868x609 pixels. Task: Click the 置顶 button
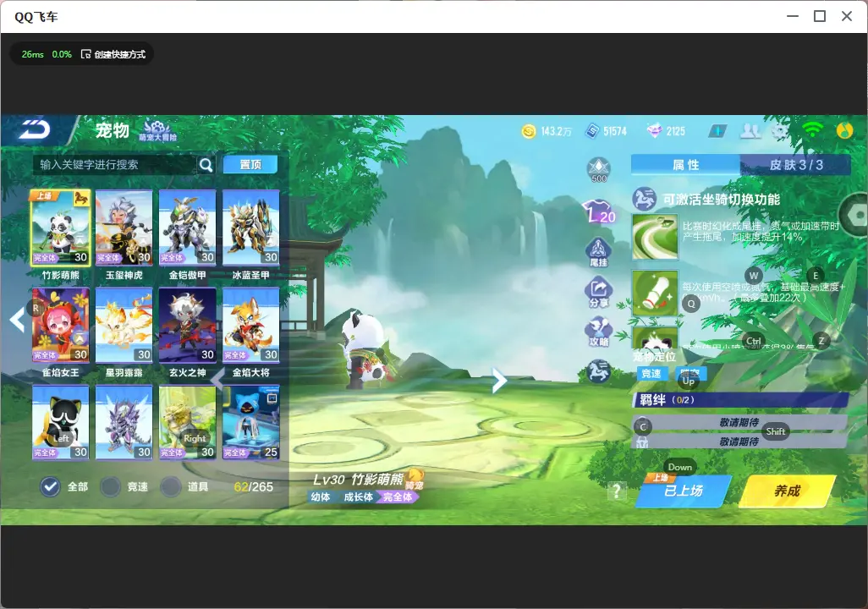pyautogui.click(x=250, y=164)
